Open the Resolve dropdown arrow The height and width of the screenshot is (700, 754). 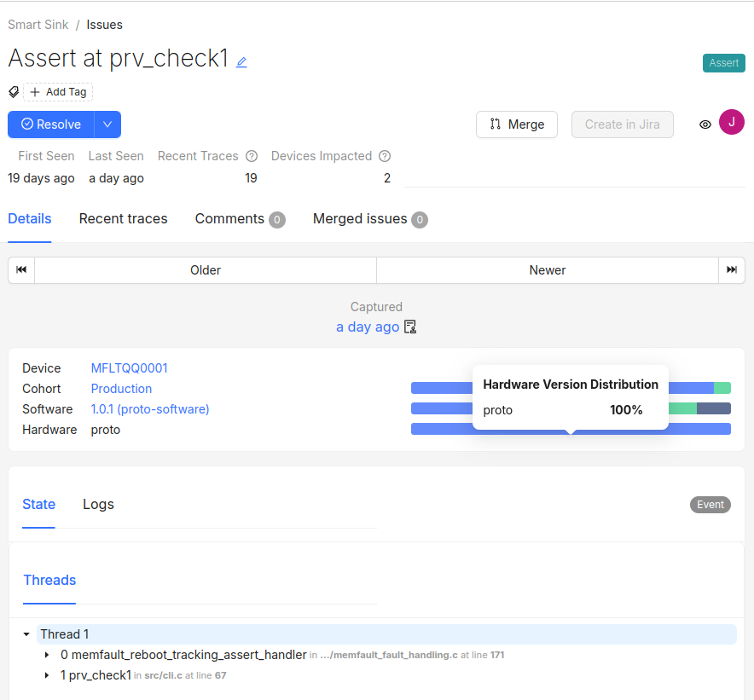107,124
